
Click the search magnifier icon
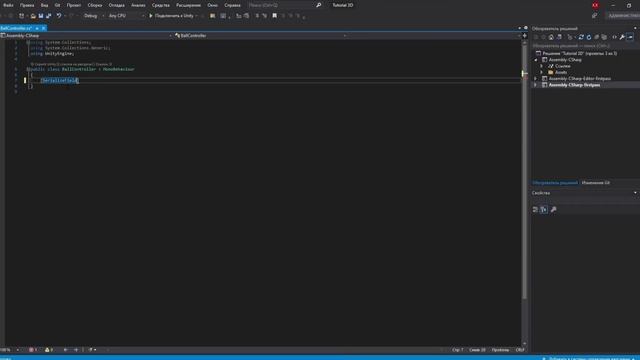(318, 5)
